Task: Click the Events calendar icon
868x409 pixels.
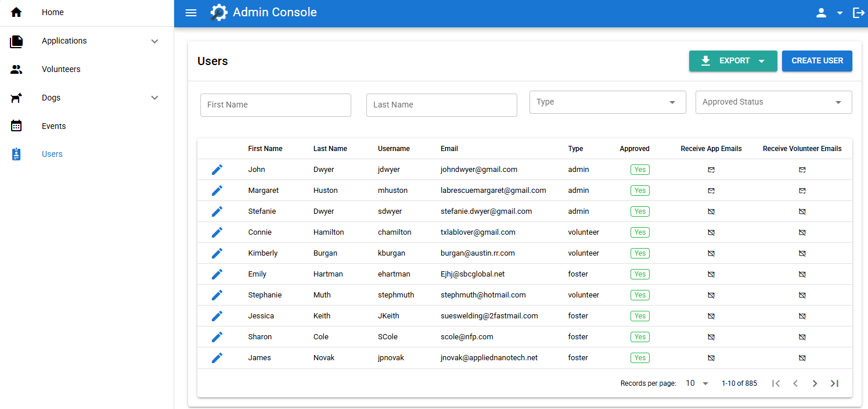Action: 16,125
